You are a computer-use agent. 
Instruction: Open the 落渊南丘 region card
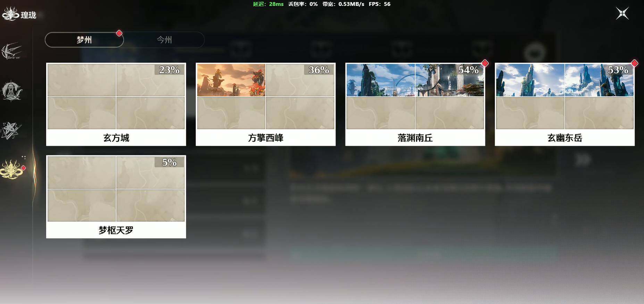tap(415, 104)
